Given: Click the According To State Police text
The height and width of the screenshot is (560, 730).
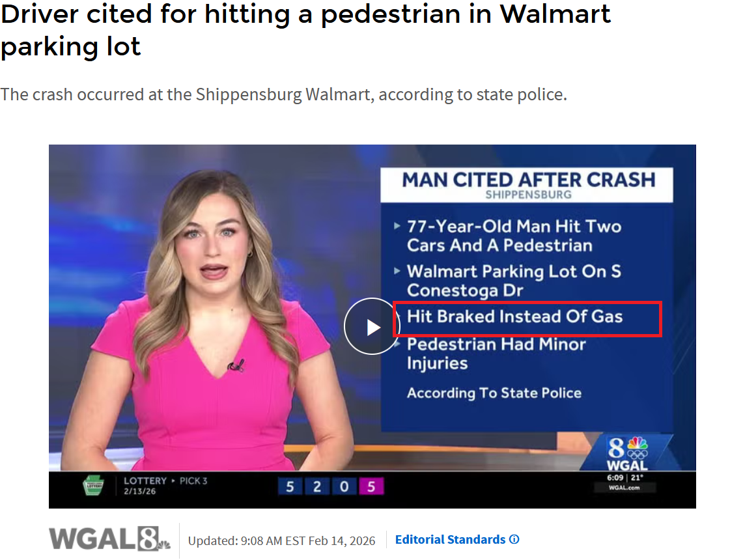Looking at the screenshot, I should point(494,393).
